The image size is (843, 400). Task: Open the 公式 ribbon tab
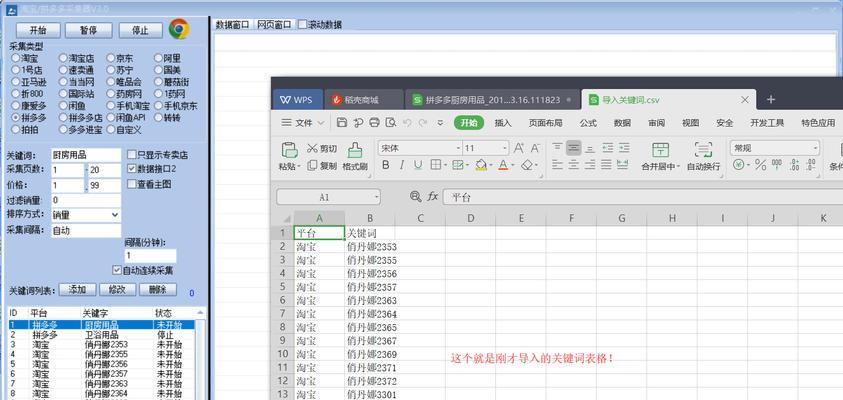pos(588,123)
